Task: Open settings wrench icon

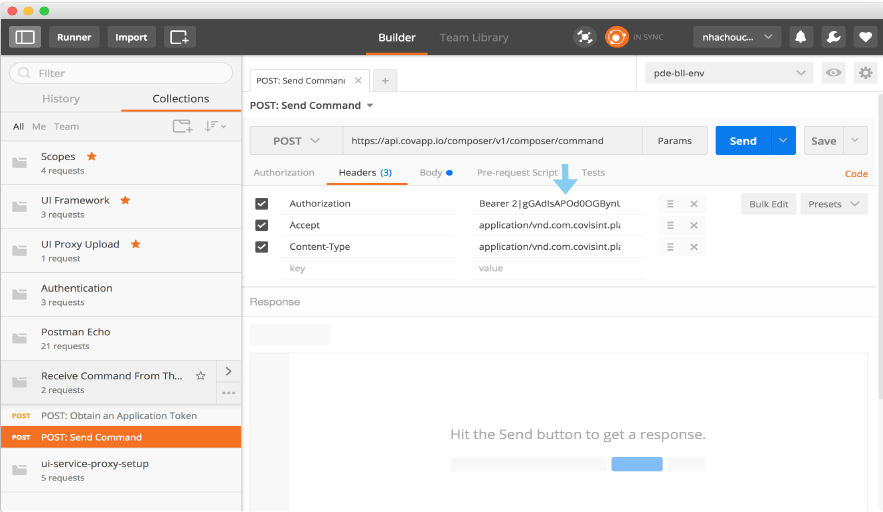Action: 832,37
